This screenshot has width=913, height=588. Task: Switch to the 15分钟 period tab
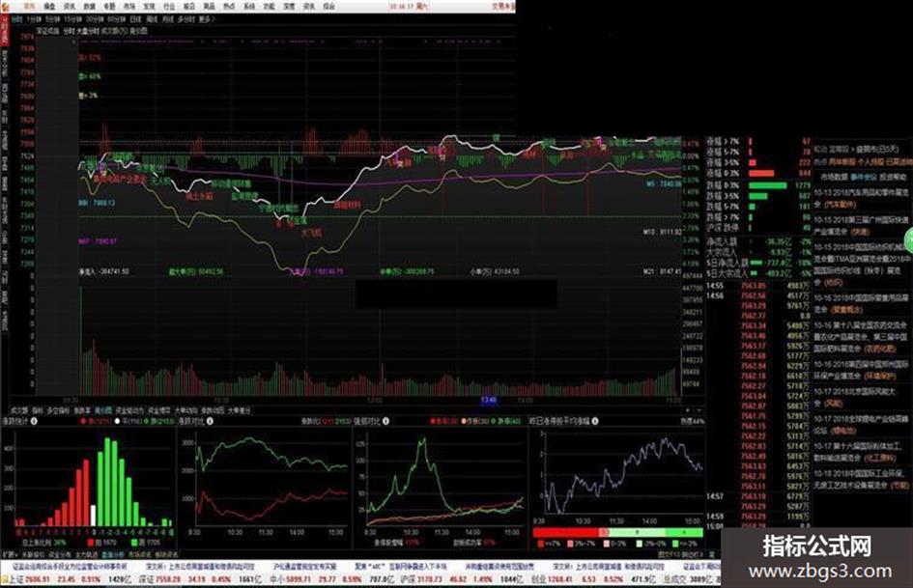[72, 19]
